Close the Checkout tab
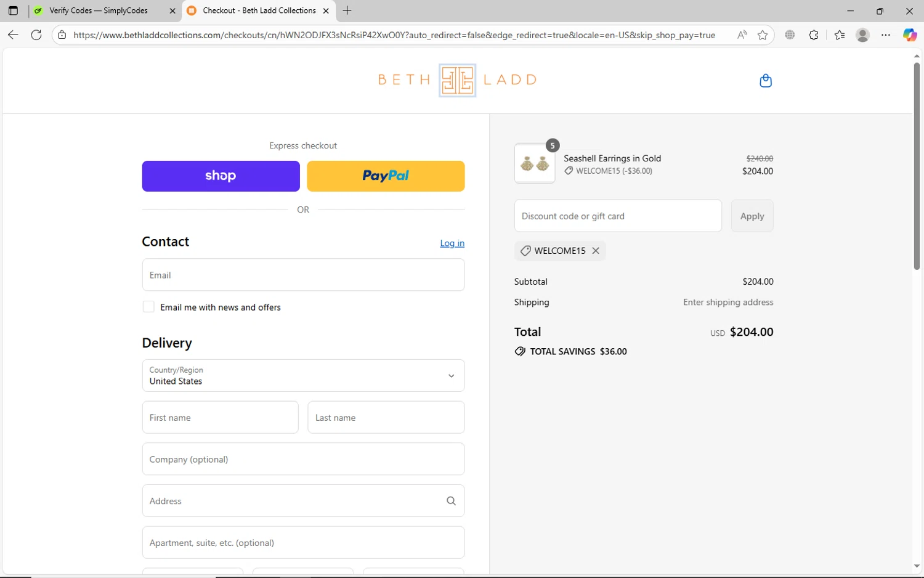The image size is (924, 578). (x=326, y=10)
